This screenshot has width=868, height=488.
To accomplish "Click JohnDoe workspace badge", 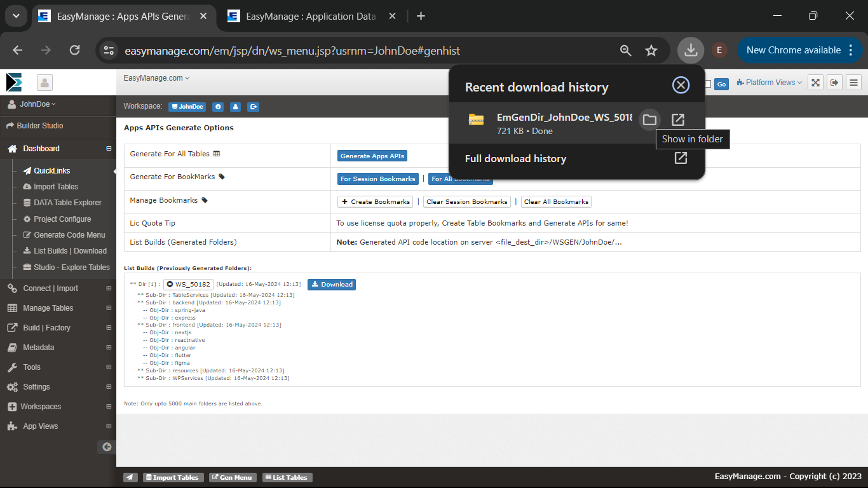I will pos(187,107).
